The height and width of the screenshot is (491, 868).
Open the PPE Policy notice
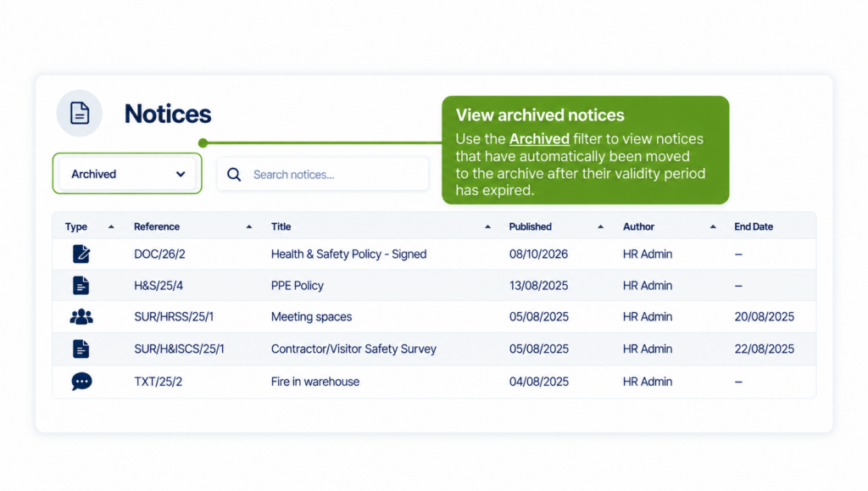(x=298, y=286)
